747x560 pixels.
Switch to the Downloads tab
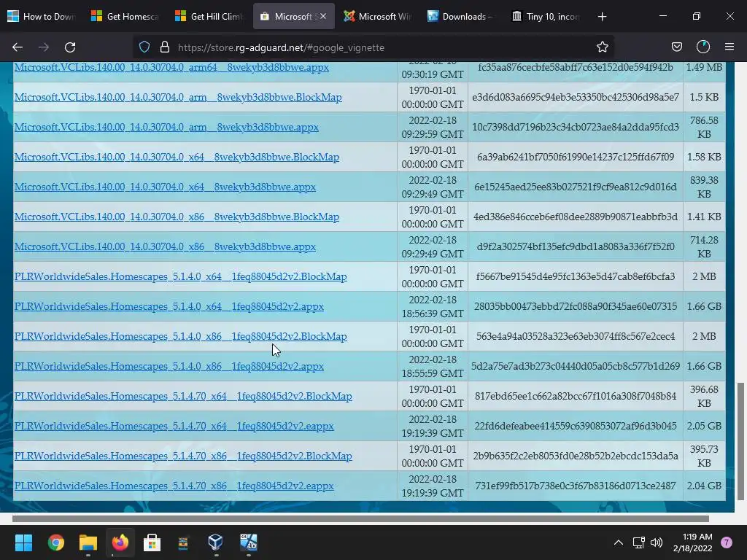462,16
